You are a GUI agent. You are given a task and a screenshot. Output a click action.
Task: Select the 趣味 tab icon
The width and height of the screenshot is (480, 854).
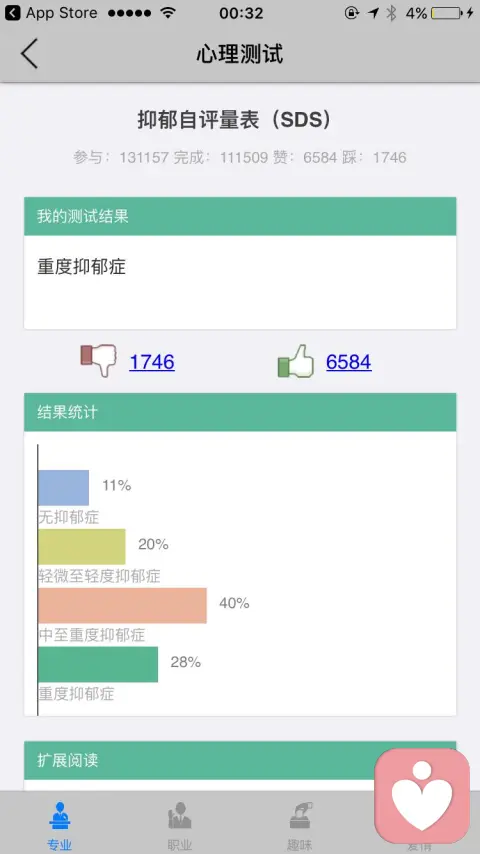[x=300, y=815]
